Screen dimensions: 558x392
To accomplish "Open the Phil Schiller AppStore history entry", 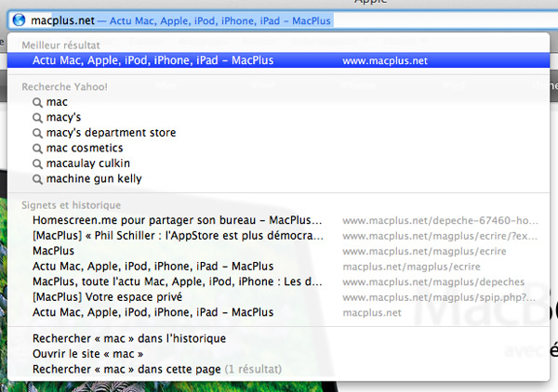I will (279, 236).
